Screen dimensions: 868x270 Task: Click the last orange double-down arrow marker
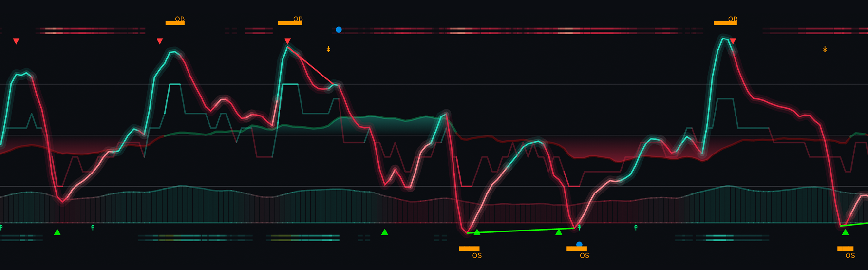click(x=825, y=49)
